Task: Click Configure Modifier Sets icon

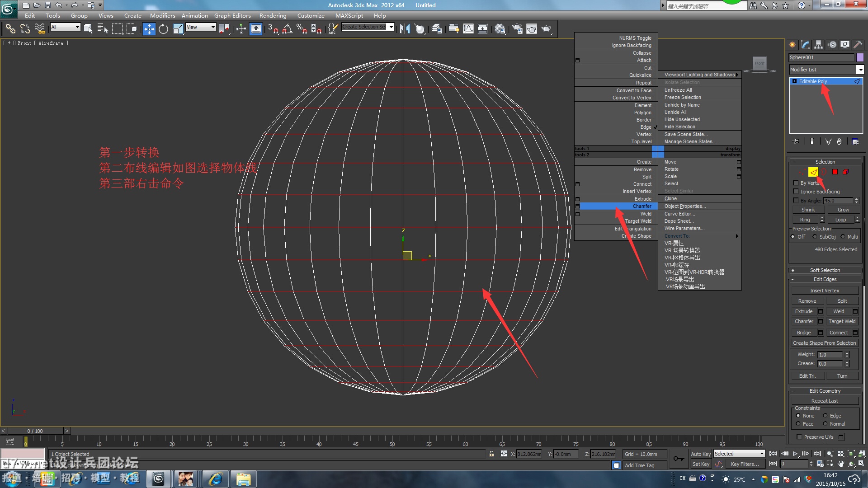Action: click(x=855, y=141)
